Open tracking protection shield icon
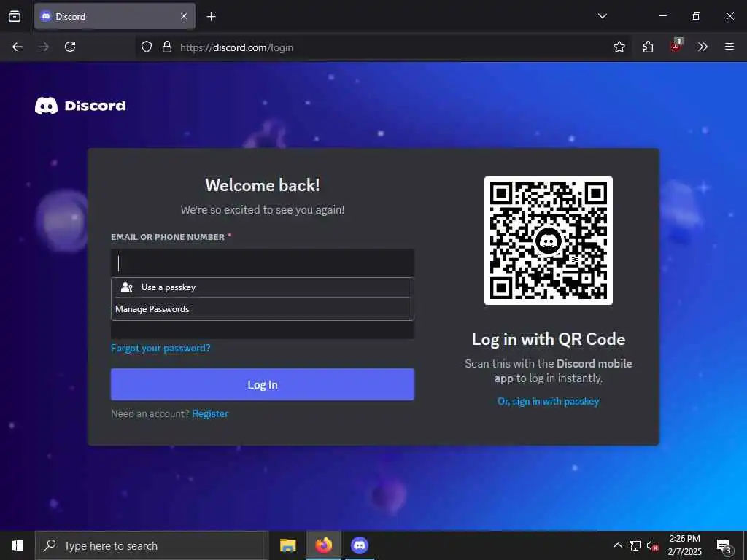 pos(147,47)
